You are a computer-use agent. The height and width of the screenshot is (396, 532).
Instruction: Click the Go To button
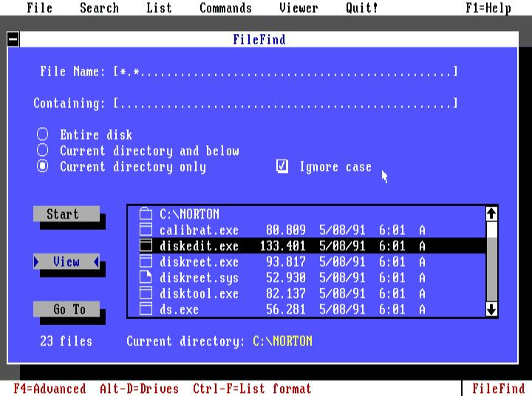point(66,309)
